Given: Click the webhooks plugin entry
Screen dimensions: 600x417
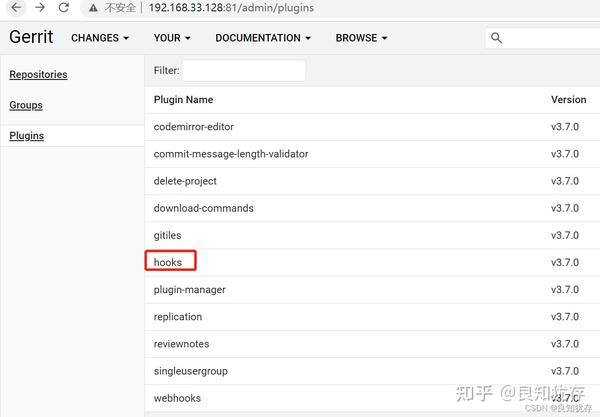Looking at the screenshot, I should tap(177, 398).
